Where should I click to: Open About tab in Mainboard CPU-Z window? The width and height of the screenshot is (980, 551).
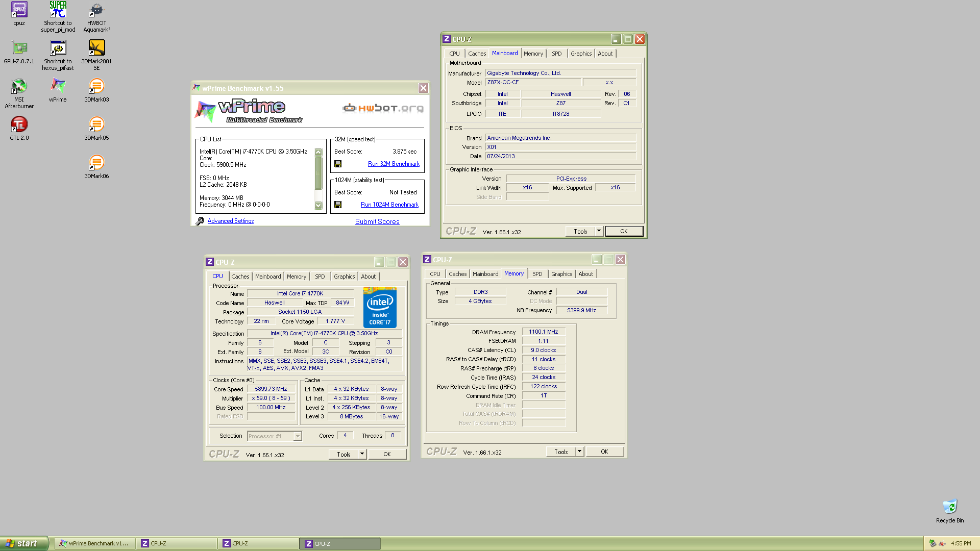pos(605,54)
